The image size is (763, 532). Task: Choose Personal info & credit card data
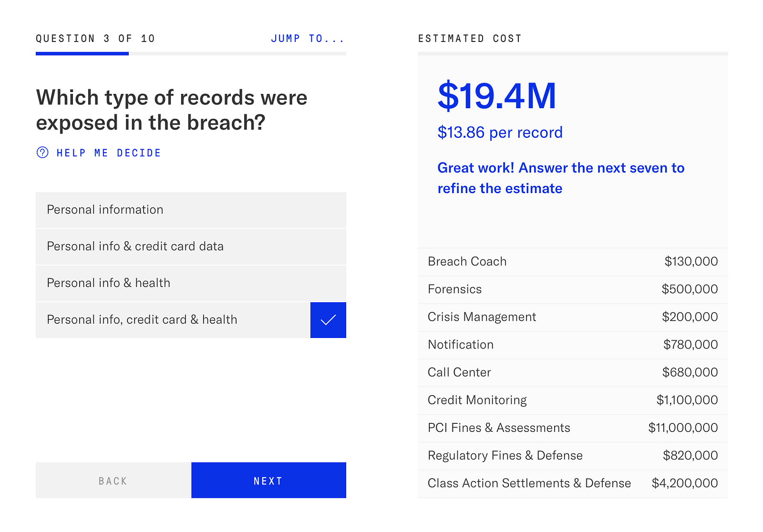click(191, 246)
